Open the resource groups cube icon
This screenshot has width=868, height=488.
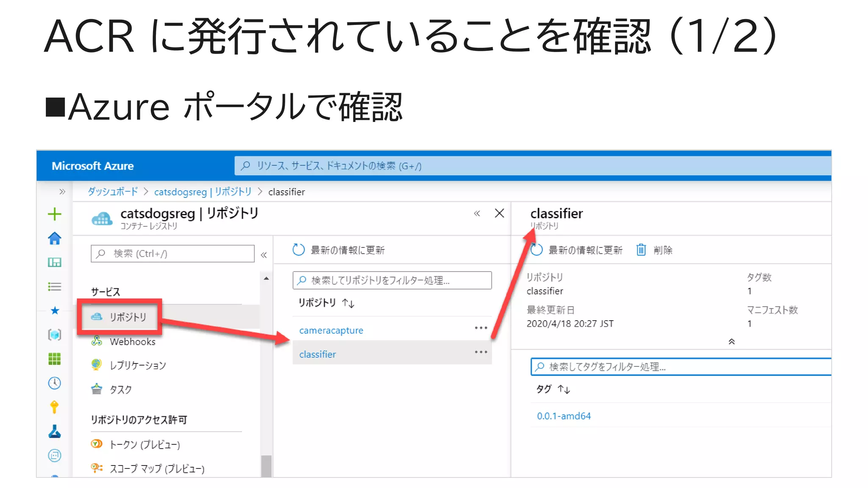tap(54, 335)
